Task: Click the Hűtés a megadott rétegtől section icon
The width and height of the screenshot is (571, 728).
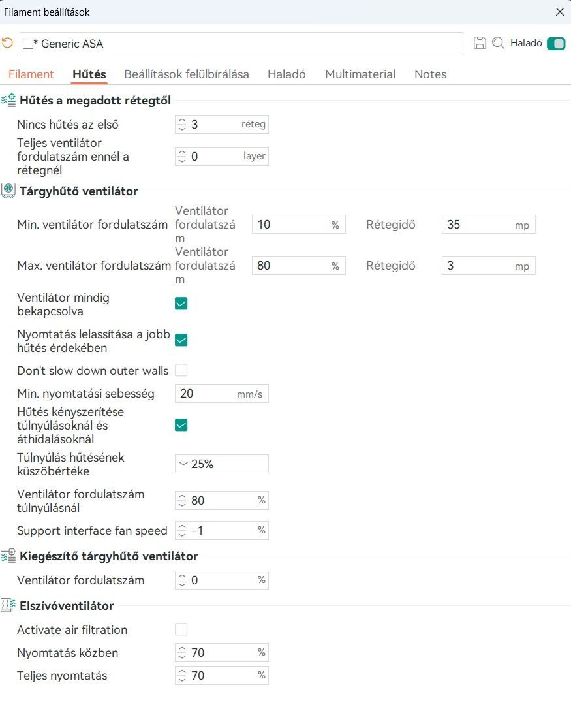Action: pos(8,100)
